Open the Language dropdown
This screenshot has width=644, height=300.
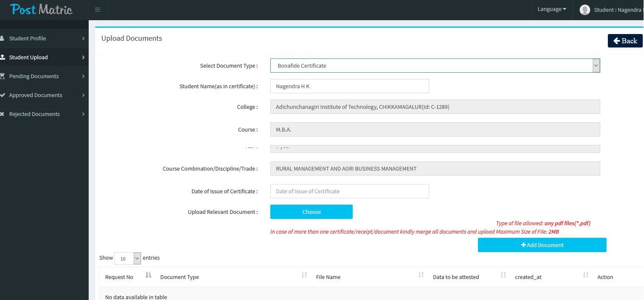click(552, 9)
